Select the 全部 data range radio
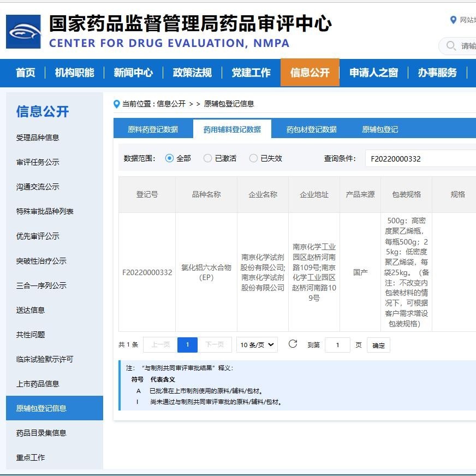The image size is (476, 476). (169, 158)
